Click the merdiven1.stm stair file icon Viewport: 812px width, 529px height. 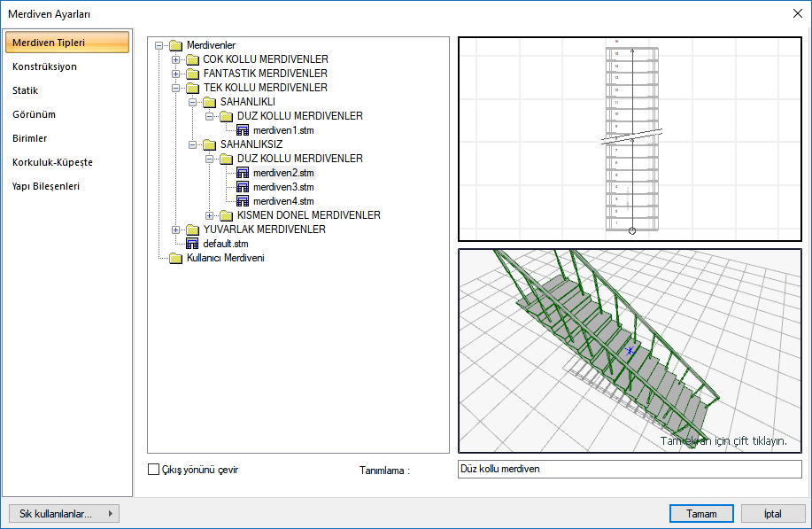[243, 130]
